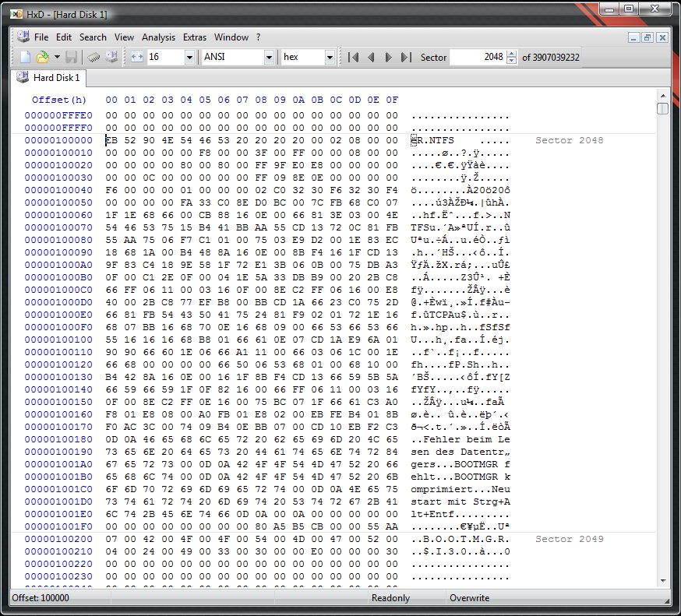
Task: Click the decoded text 'omprimiert...Neu'
Action: coord(460,489)
